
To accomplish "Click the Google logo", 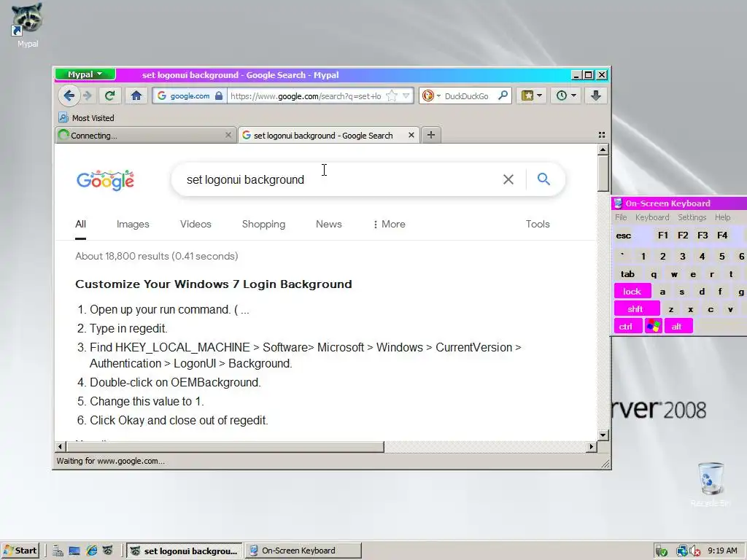I will point(105,180).
